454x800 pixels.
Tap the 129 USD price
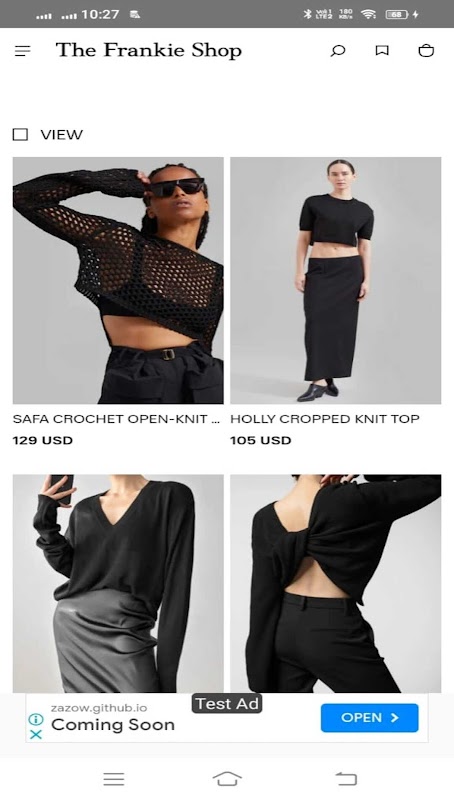(x=43, y=440)
